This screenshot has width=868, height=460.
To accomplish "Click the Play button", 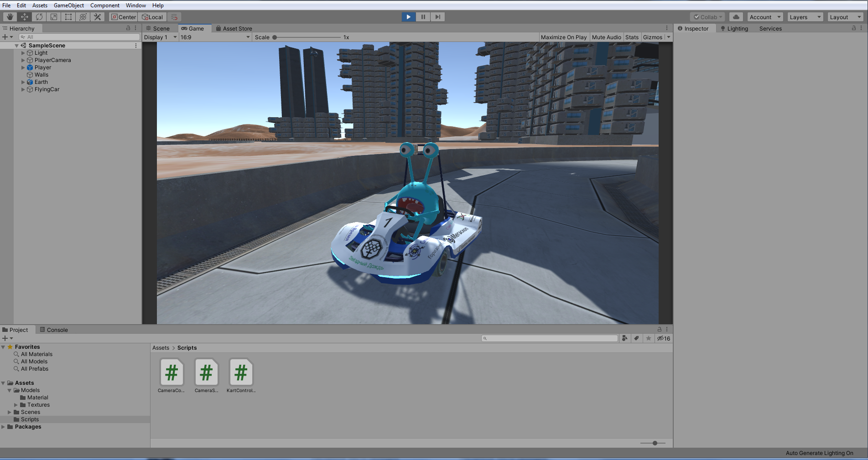I will 408,17.
